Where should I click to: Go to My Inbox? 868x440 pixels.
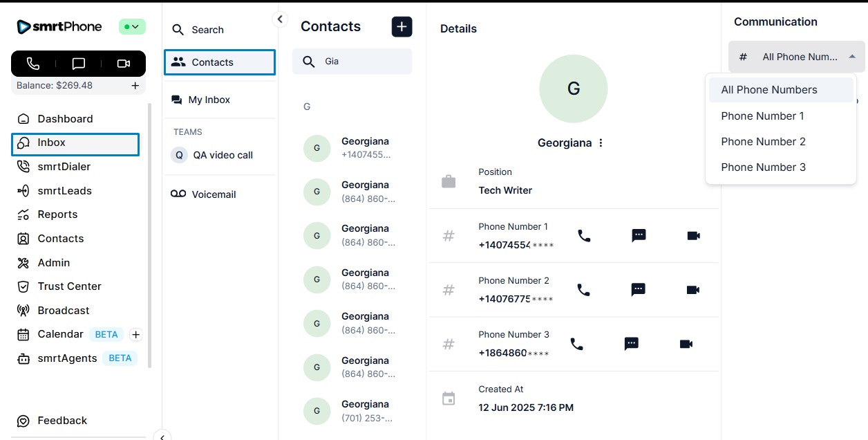coord(209,100)
